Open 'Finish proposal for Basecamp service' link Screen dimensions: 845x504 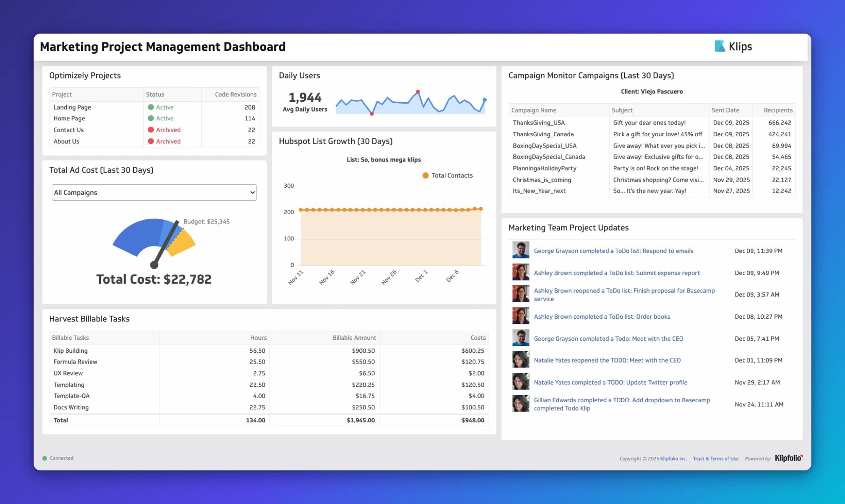tap(624, 295)
